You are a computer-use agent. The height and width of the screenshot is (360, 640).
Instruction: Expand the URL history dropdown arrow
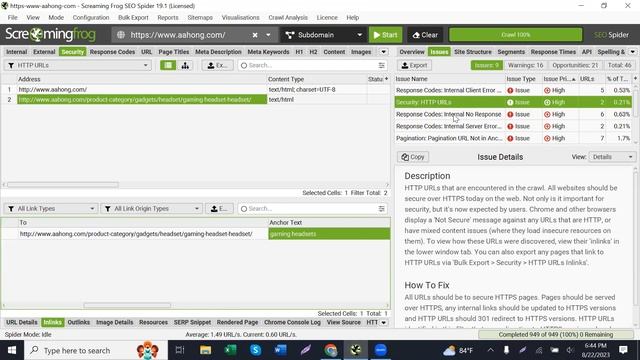point(268,35)
